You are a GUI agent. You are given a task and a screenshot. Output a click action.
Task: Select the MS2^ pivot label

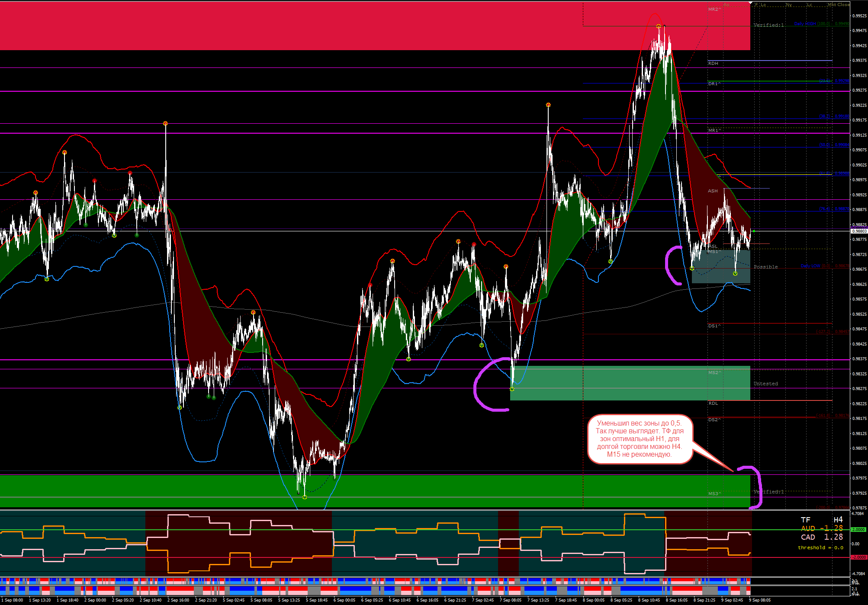pos(714,372)
